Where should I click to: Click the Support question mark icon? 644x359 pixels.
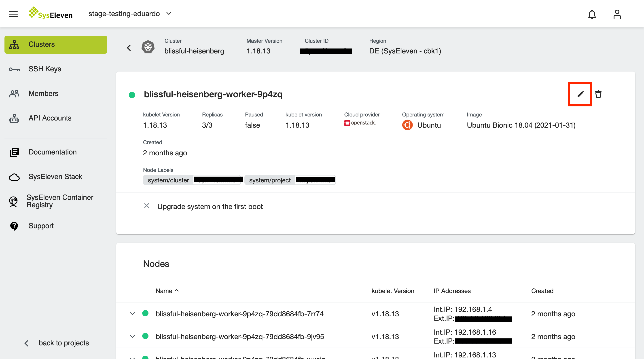[14, 226]
